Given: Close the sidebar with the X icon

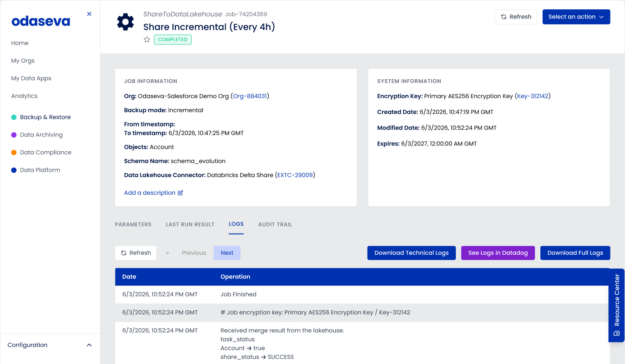Looking at the screenshot, I should 89,14.
